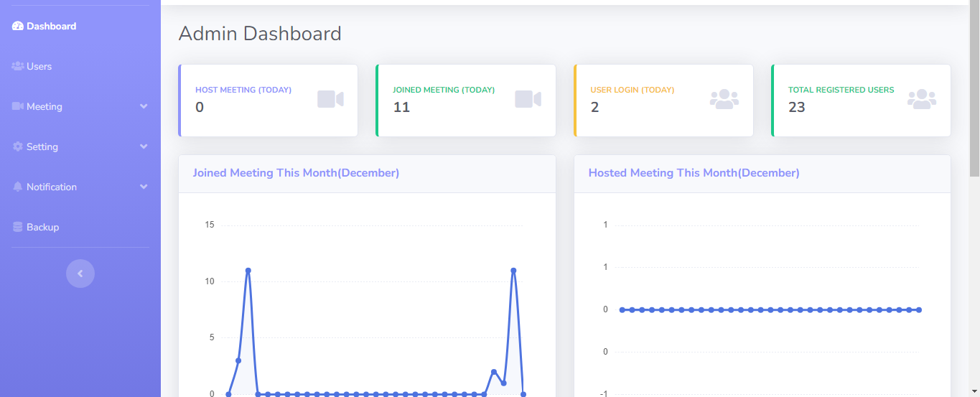Open the Backup menu item
The height and width of the screenshot is (397, 980).
(42, 228)
